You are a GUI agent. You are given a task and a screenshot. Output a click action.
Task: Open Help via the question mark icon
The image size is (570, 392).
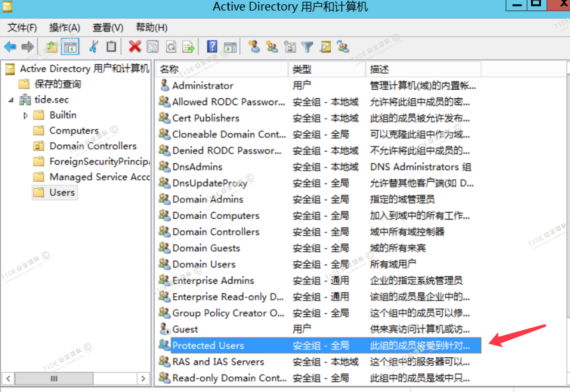coord(212,47)
